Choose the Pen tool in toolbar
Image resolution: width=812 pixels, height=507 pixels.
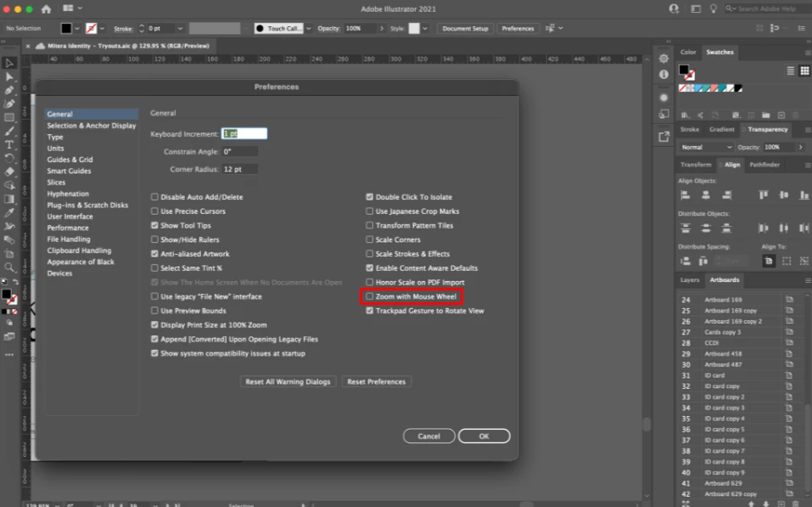[8, 90]
